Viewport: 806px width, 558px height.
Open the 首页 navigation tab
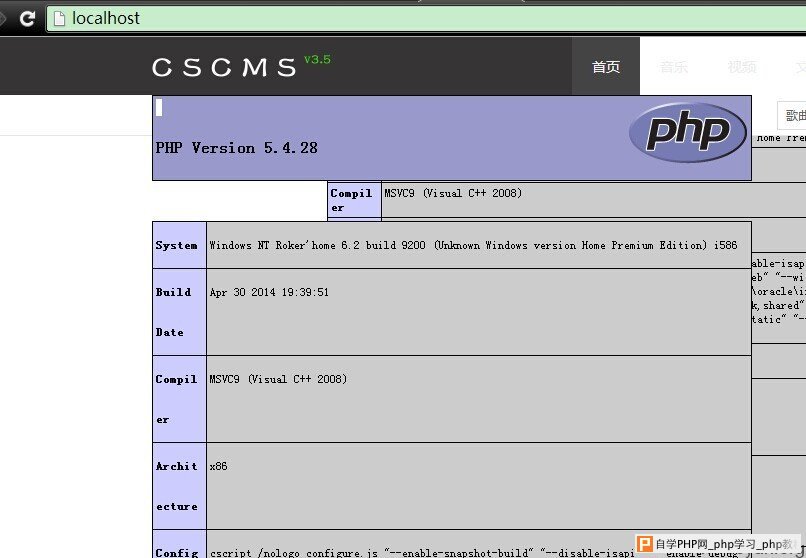(x=606, y=66)
